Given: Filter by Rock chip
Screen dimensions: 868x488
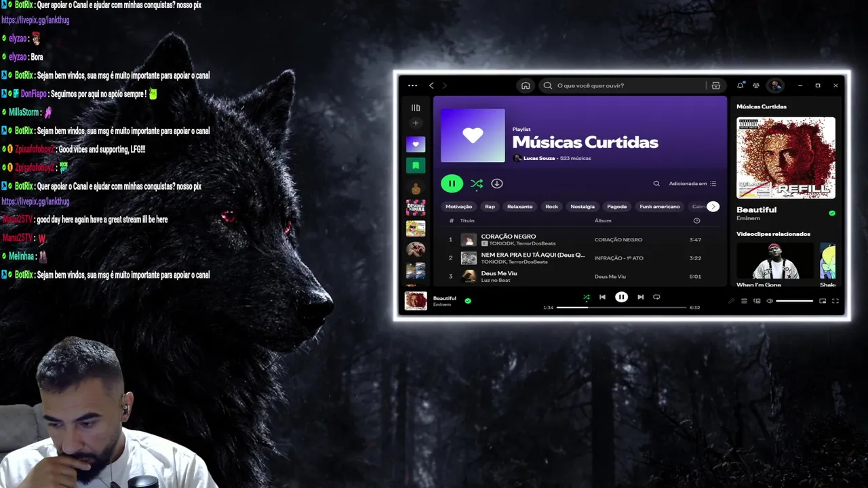Looking at the screenshot, I should 552,207.
